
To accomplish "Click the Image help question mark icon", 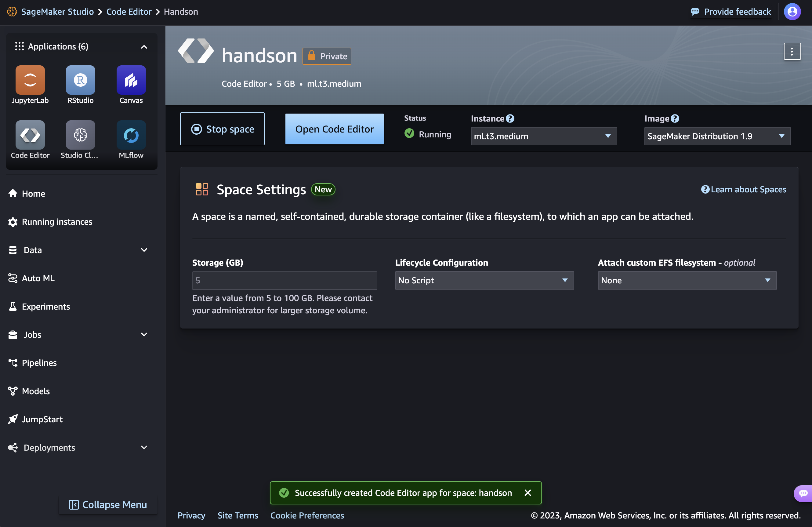I will point(675,118).
